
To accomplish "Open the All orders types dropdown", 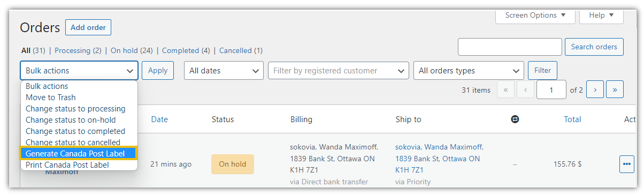I will [469, 71].
